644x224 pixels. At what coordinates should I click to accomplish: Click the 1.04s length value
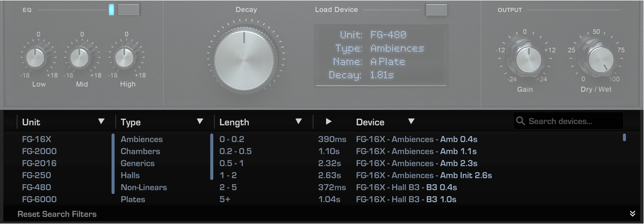[x=329, y=199]
